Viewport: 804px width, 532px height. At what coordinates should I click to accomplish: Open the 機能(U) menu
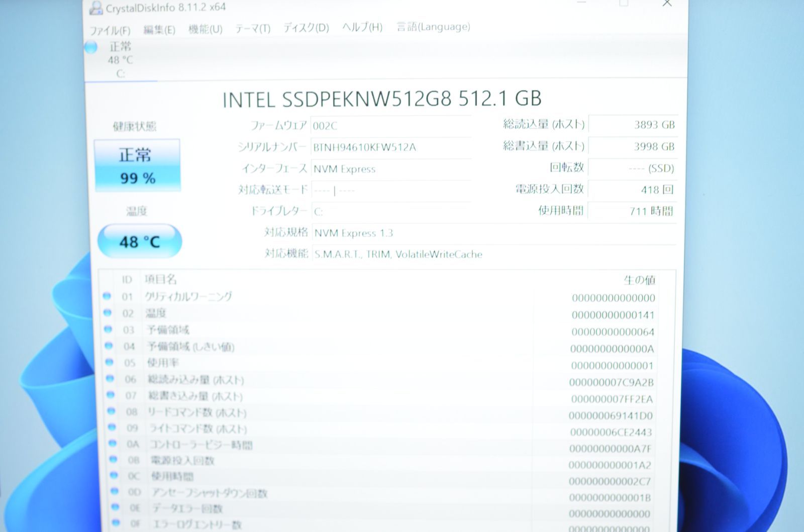coord(205,29)
